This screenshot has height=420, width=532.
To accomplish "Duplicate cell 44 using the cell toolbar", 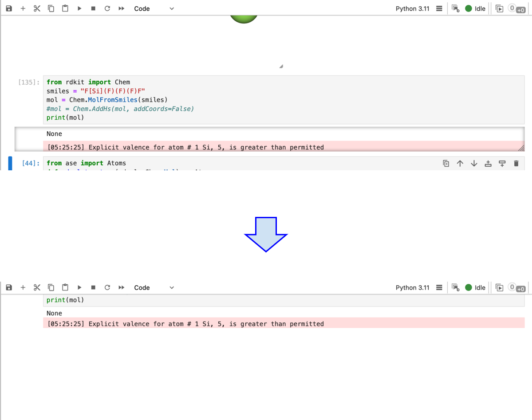I will pos(446,164).
